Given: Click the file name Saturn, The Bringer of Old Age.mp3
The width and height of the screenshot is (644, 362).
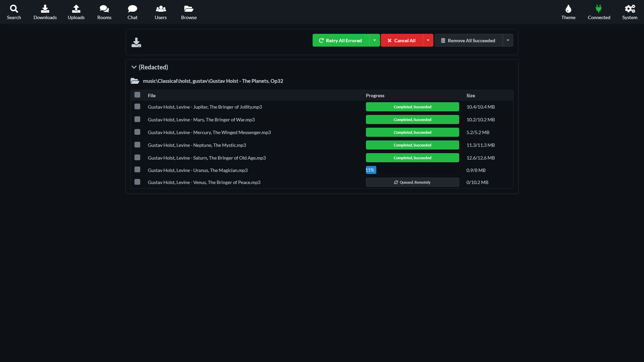Looking at the screenshot, I should click(207, 158).
